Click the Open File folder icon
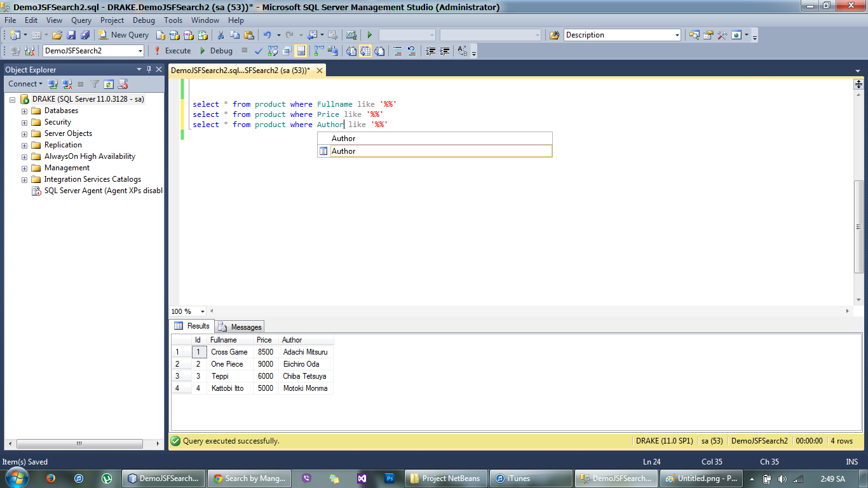The image size is (868, 488). click(x=57, y=35)
